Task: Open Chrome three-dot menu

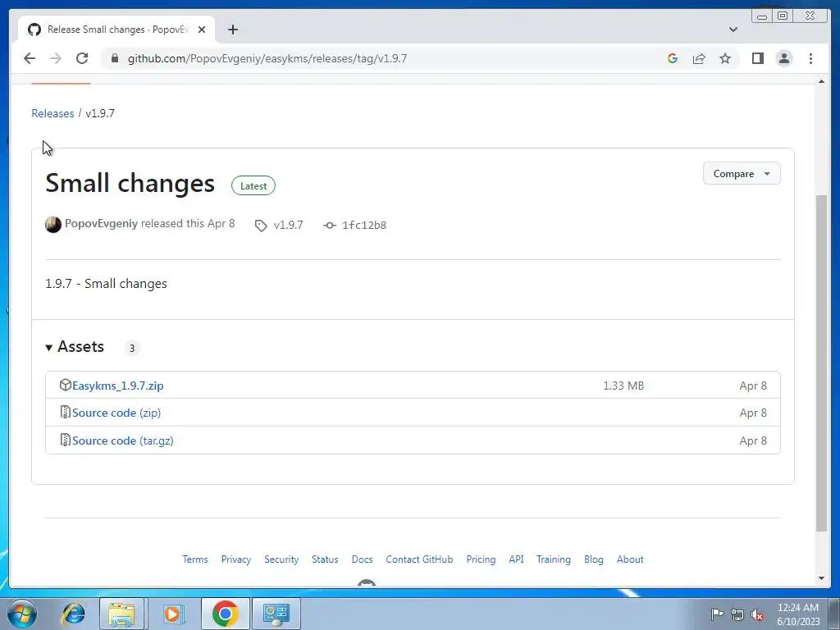Action: tap(810, 58)
